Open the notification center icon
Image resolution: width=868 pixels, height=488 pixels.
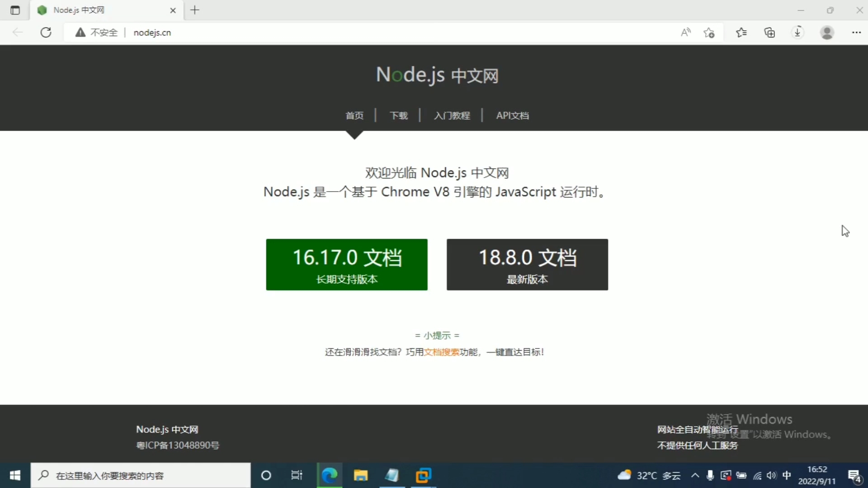click(854, 476)
